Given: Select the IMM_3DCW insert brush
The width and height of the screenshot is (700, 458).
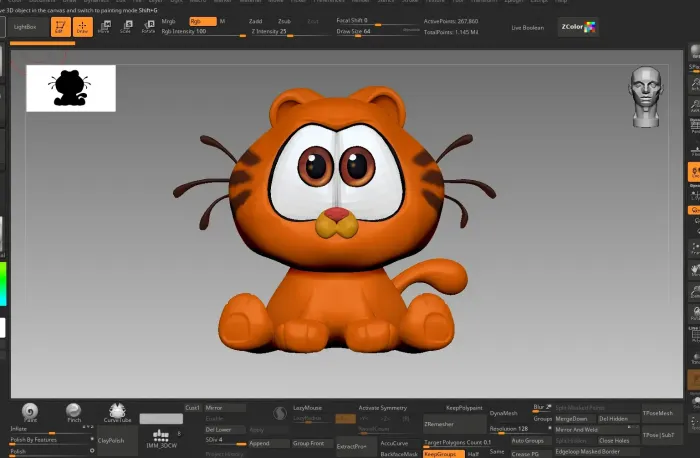Looking at the screenshot, I should point(161,439).
